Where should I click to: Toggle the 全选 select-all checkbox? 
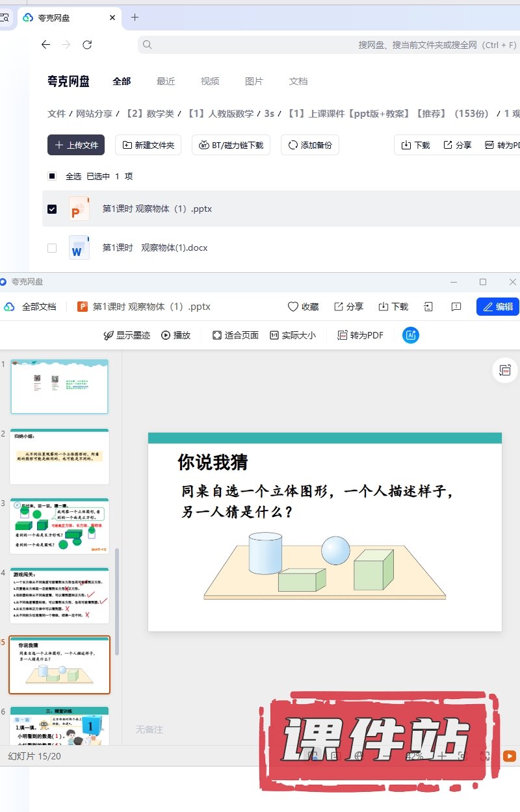click(52, 176)
